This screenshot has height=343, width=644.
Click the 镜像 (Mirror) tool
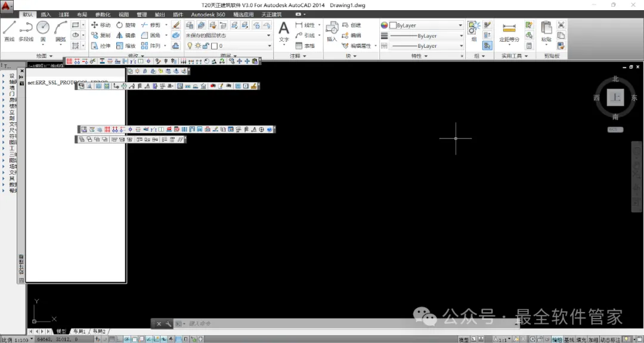pyautogui.click(x=126, y=35)
